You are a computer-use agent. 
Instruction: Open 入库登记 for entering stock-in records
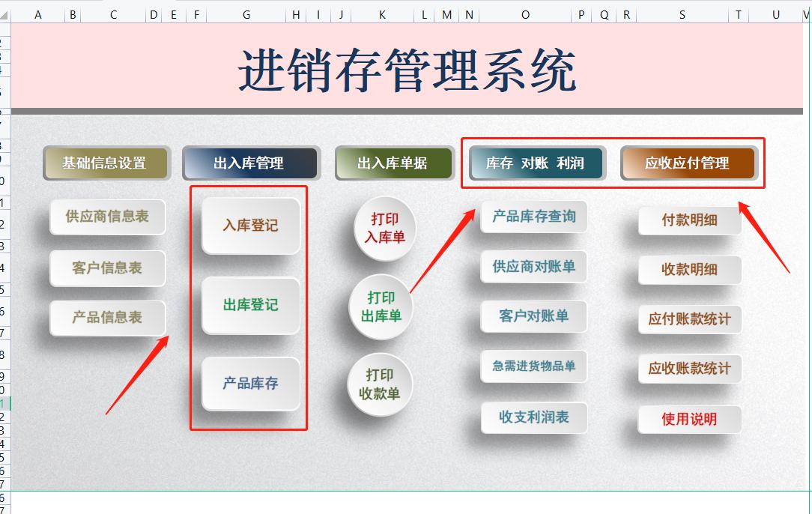tap(250, 225)
